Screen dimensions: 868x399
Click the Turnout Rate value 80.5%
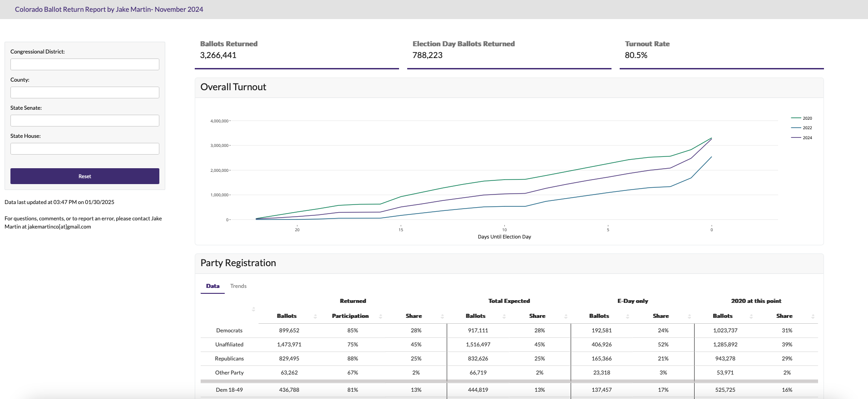coord(636,55)
